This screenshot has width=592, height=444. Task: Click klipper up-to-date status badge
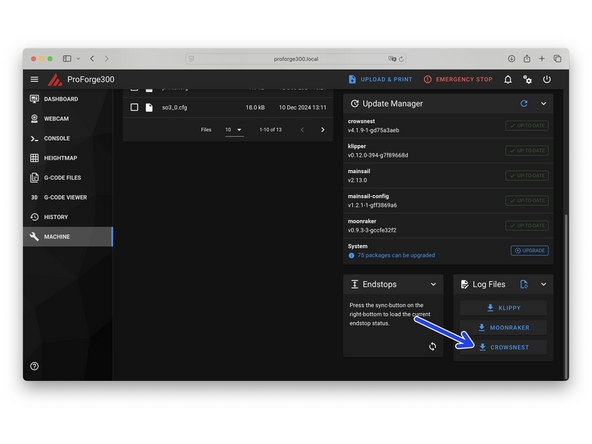[527, 151]
